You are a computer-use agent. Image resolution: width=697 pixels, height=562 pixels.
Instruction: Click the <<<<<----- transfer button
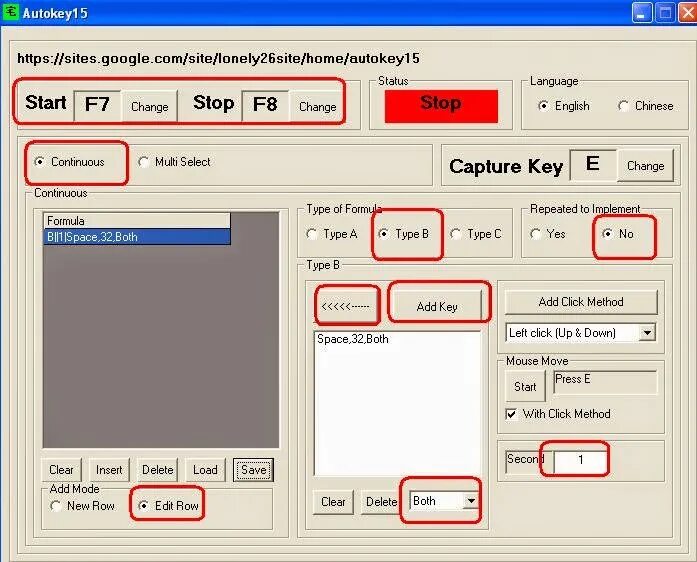346,306
